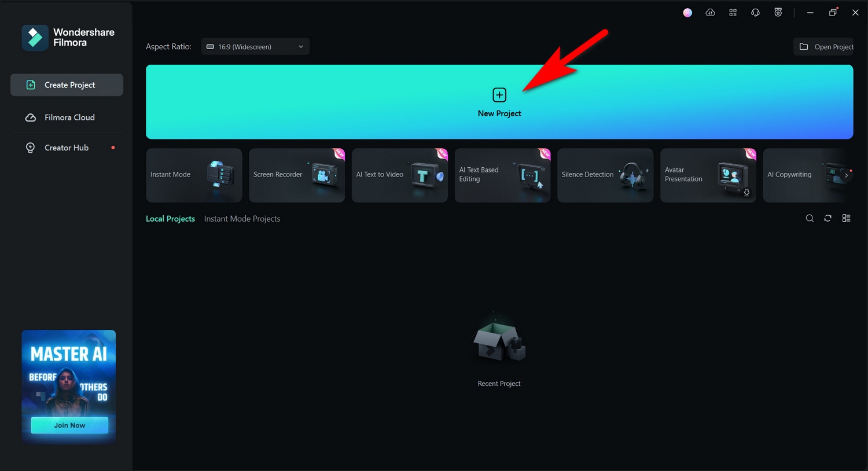Open the Instant Mode card

[x=194, y=175]
